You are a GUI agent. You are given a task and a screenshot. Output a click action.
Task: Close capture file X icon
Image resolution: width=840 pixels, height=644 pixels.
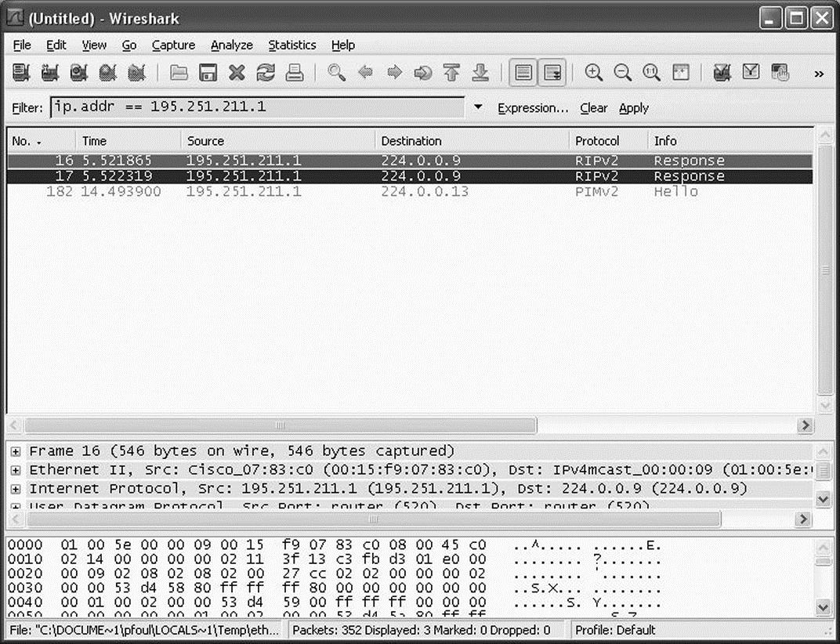pyautogui.click(x=237, y=72)
